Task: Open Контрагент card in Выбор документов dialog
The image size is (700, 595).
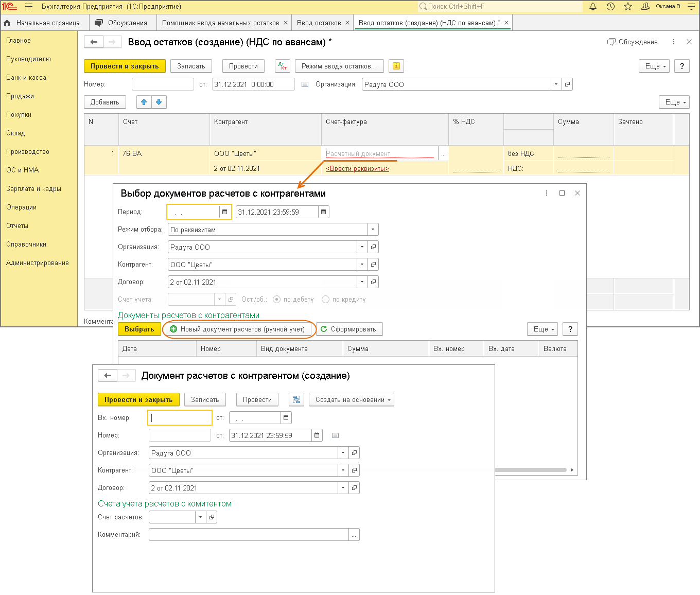Action: (x=374, y=265)
